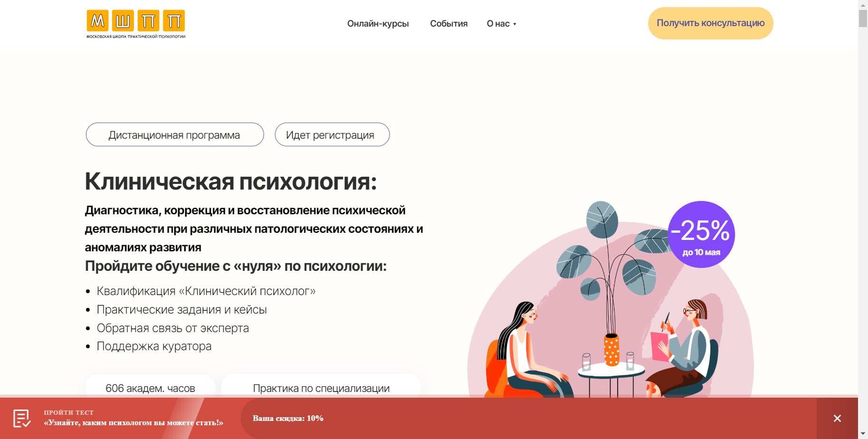Click the «Ваша скидка: 10%» text

pos(288,419)
